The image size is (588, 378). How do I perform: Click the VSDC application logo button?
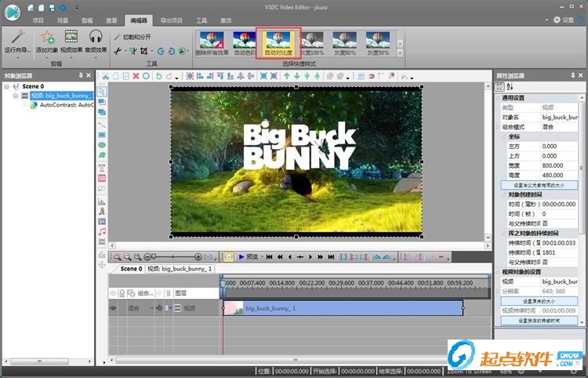tap(13, 12)
